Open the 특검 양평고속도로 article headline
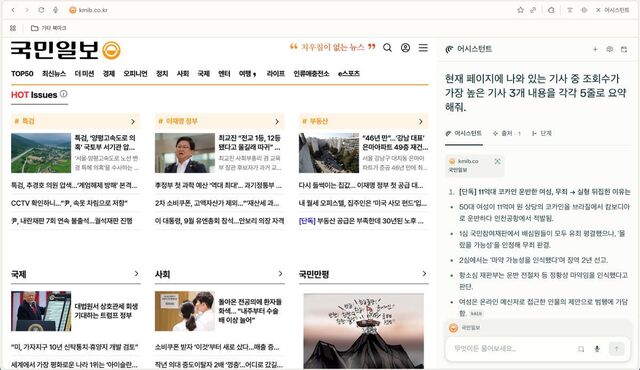Viewport: 640px width, 370px height. point(105,142)
